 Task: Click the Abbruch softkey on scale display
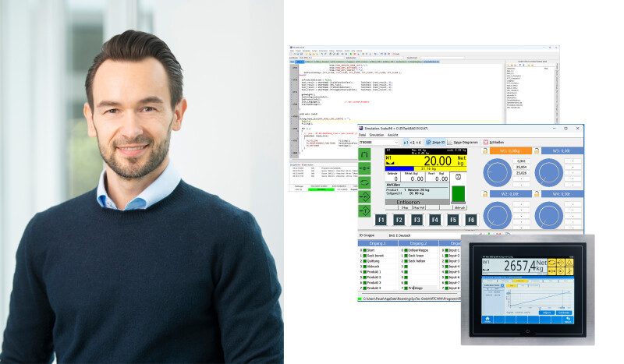click(x=459, y=207)
